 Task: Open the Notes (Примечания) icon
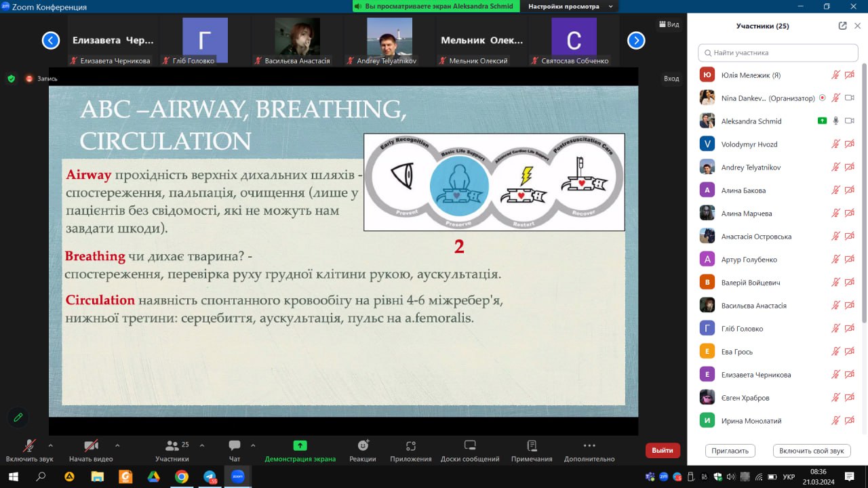pos(532,446)
